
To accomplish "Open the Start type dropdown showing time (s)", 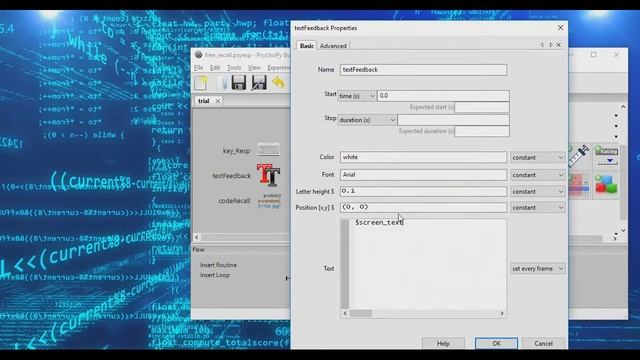I will 356,96.
